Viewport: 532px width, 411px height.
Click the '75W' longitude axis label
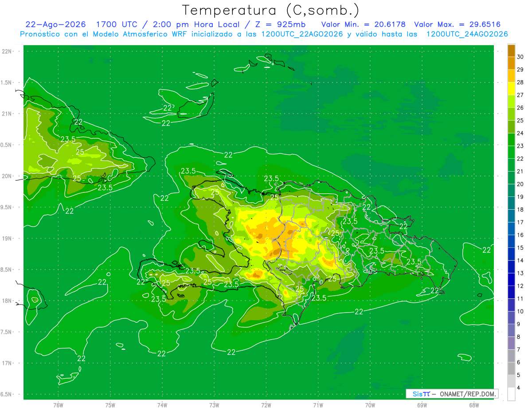(x=110, y=405)
